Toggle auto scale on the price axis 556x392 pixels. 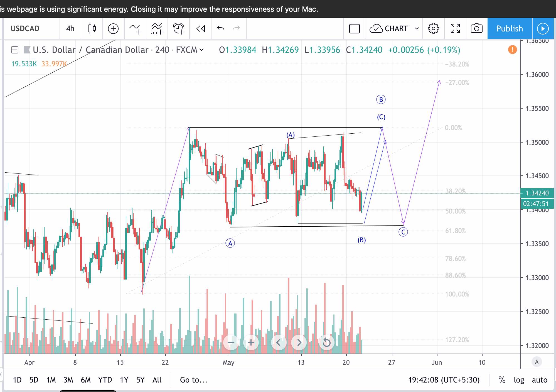[539, 380]
